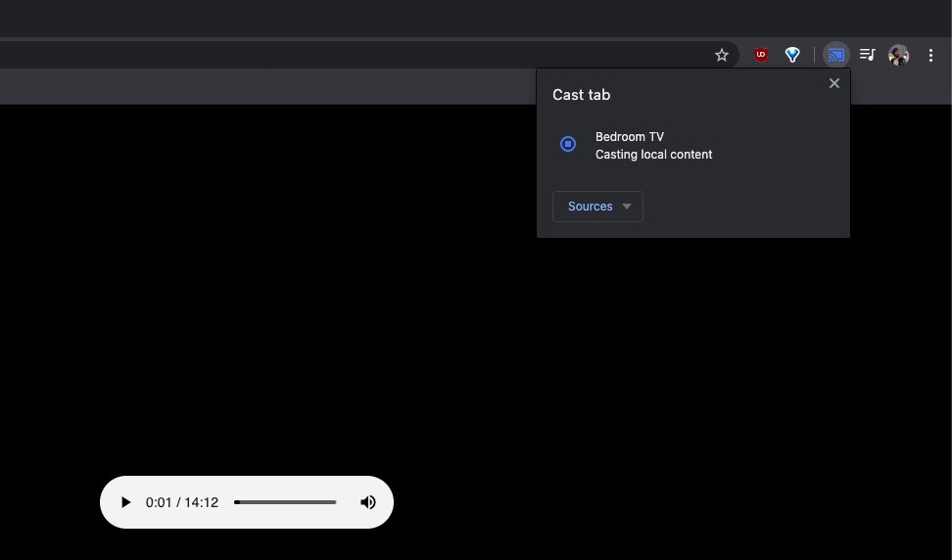Open the Sources dropdown

point(591,207)
